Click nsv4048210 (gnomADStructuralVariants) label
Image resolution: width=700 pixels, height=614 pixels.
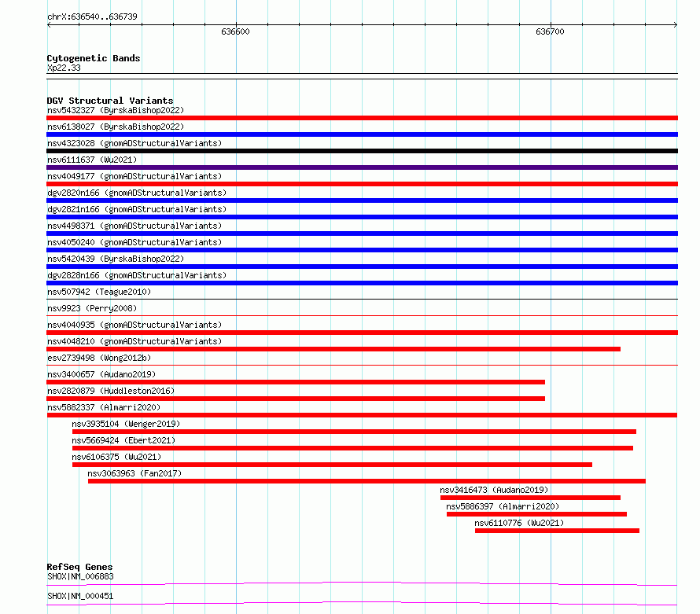pyautogui.click(x=134, y=341)
